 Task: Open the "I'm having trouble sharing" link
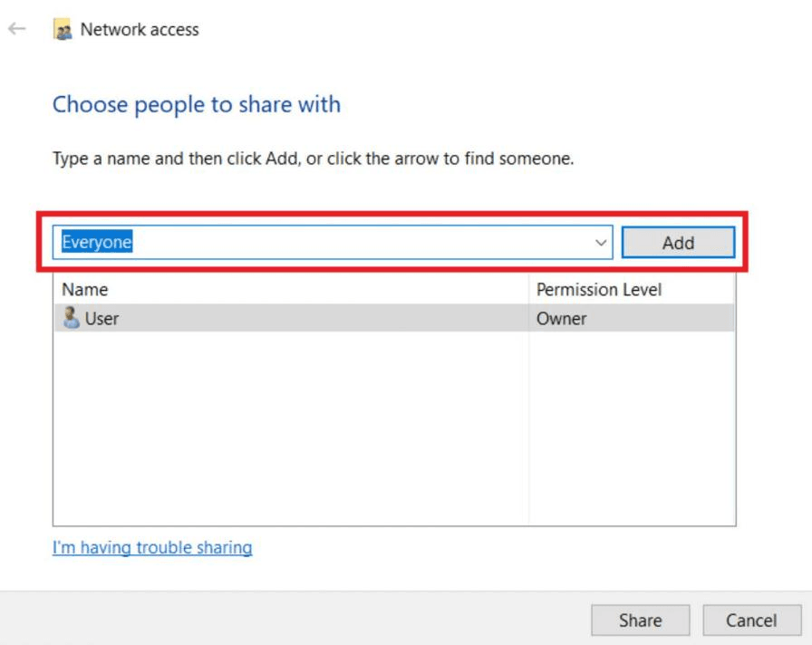click(152, 547)
